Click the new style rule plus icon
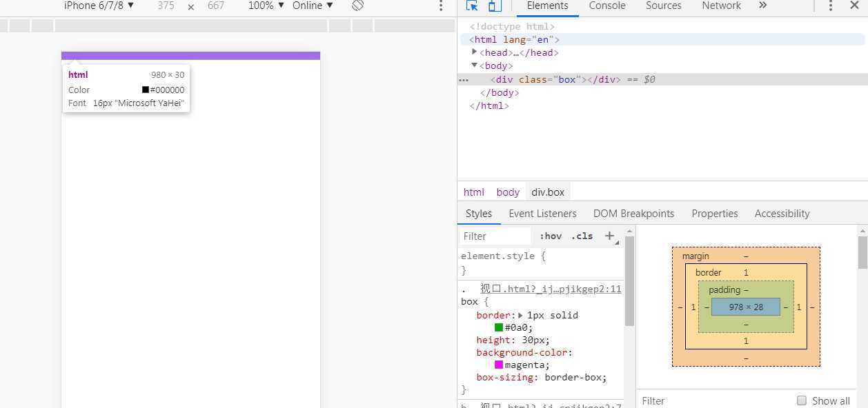 click(x=609, y=236)
